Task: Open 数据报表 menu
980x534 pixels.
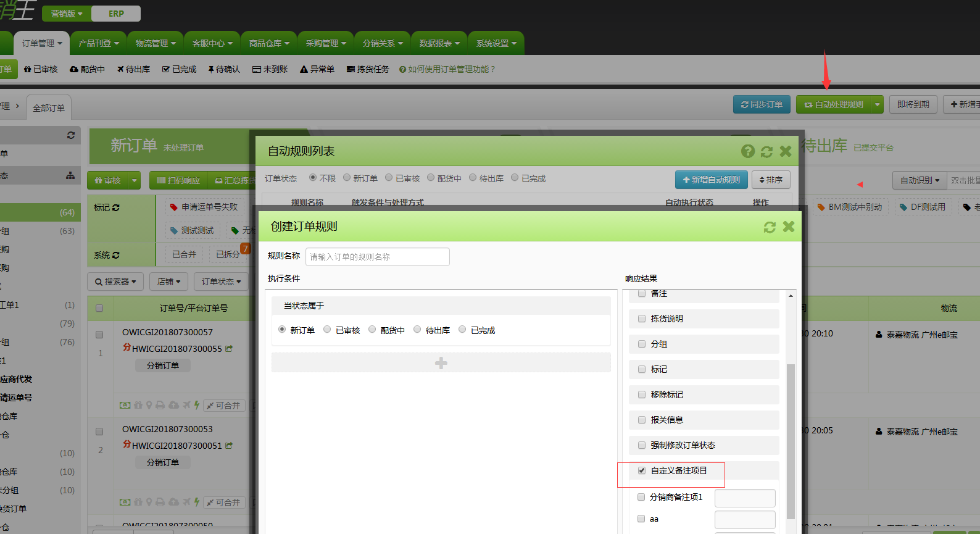Action: (439, 43)
